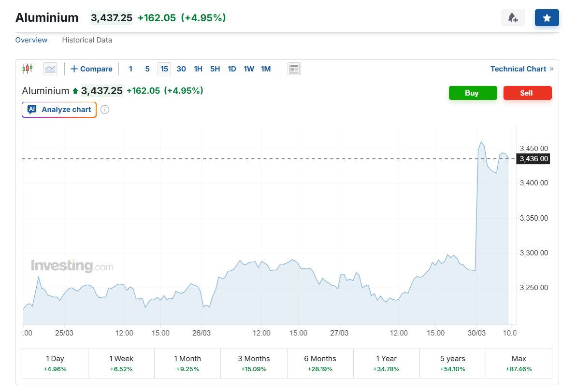
Task: Open the Technical Chart link
Action: coord(521,69)
